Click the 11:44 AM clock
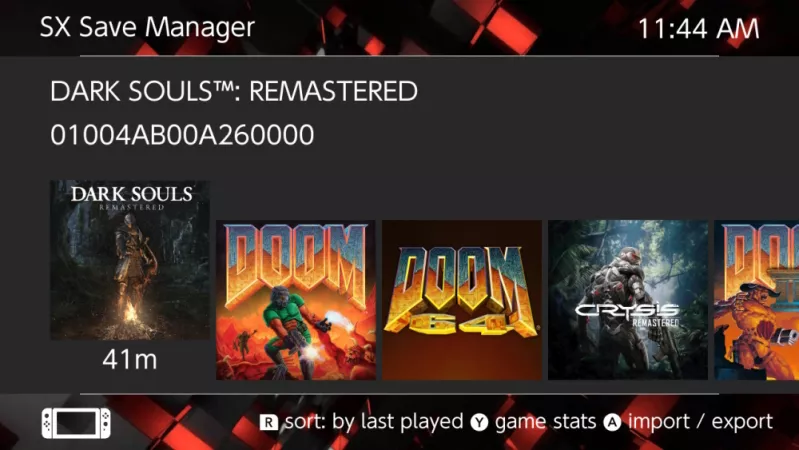This screenshot has width=799, height=450. pyautogui.click(x=699, y=29)
